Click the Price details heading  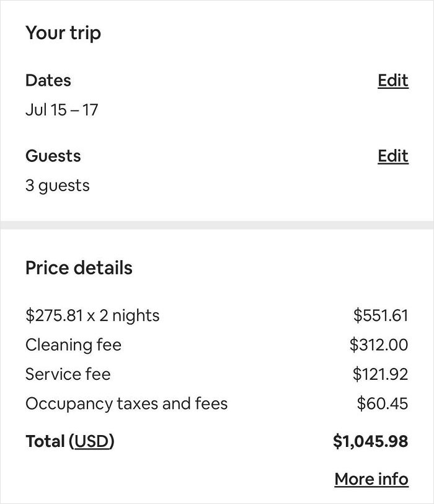[x=79, y=268]
